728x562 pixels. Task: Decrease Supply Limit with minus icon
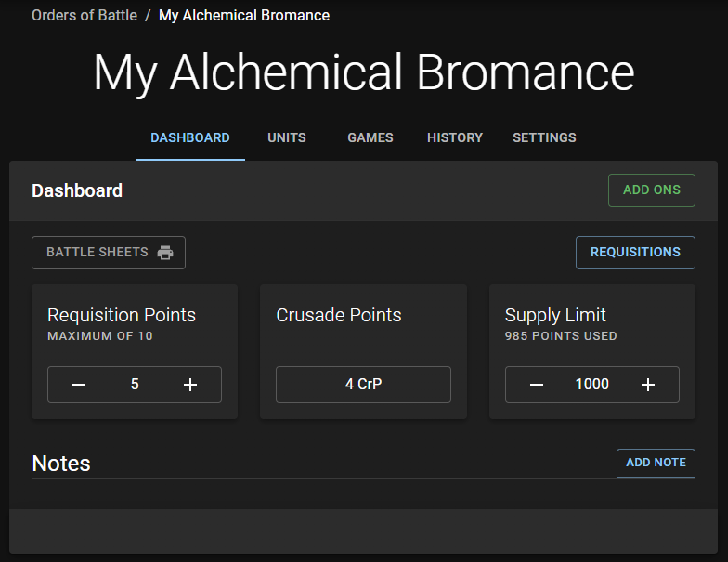pos(537,385)
